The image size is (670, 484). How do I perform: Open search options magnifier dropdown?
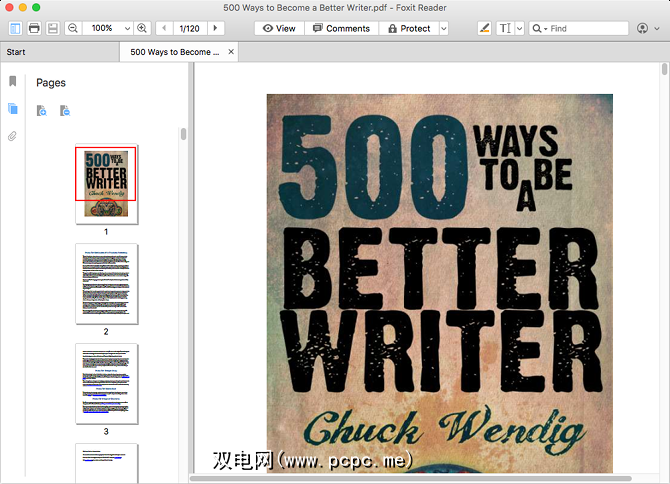pyautogui.click(x=540, y=29)
